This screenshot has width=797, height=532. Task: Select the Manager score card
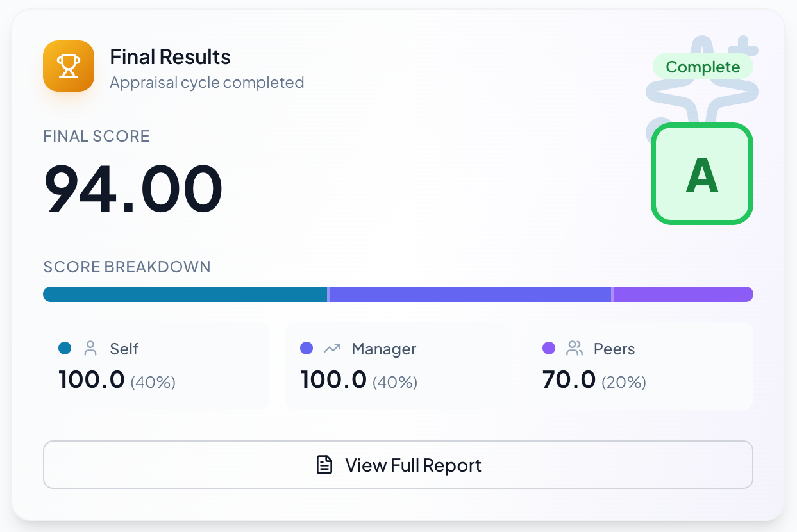tap(398, 366)
